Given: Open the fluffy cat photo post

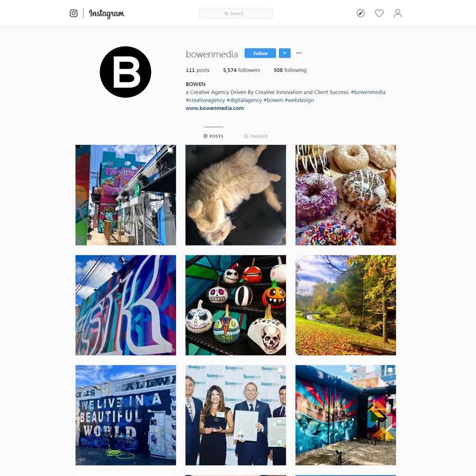Looking at the screenshot, I should (235, 195).
